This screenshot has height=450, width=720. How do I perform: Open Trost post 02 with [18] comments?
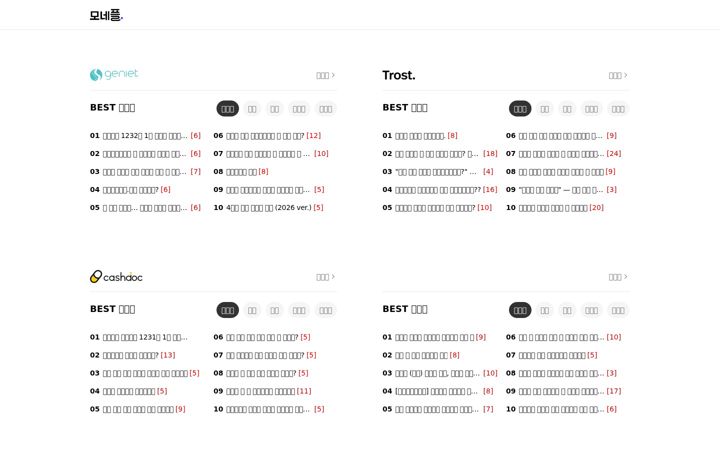(x=440, y=153)
